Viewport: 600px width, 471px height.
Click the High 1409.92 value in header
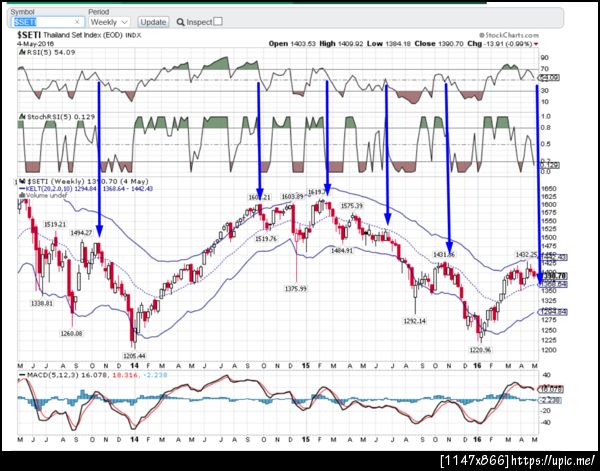[x=341, y=44]
